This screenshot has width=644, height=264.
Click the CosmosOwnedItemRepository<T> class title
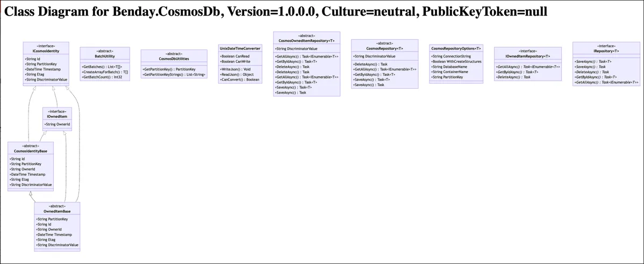[x=307, y=41]
